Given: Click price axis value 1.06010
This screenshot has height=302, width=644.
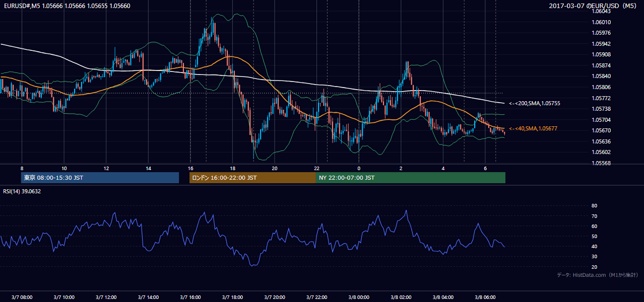Looking at the screenshot, I should click(x=602, y=22).
